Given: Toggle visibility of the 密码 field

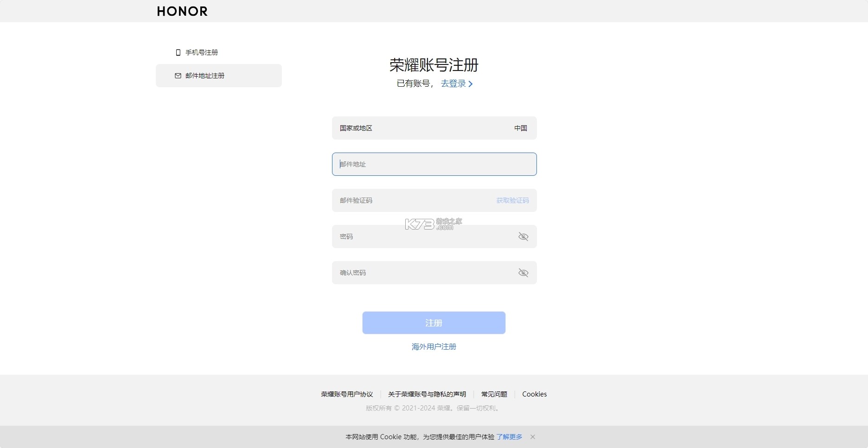Looking at the screenshot, I should pyautogui.click(x=523, y=237).
